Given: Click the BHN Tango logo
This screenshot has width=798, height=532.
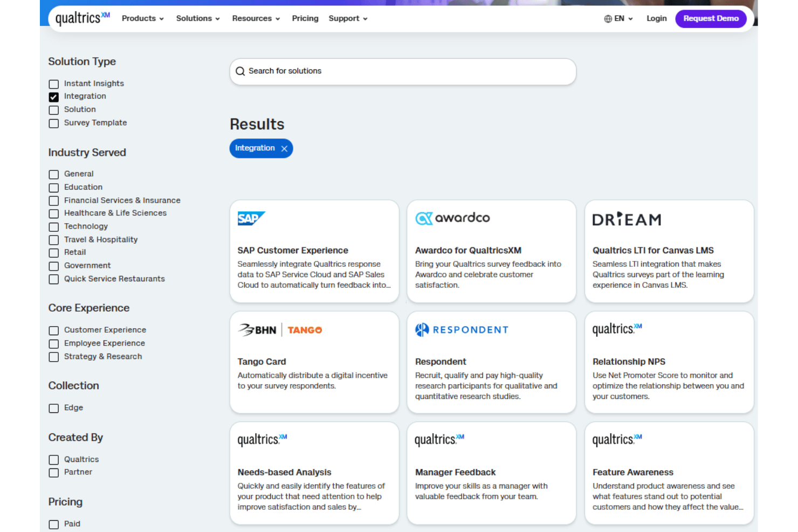Looking at the screenshot, I should (280, 330).
